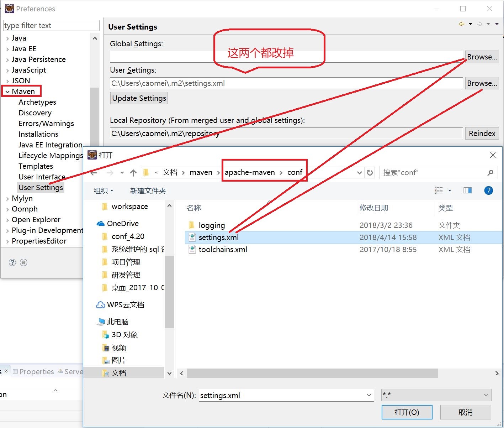Click the view layout list icon

point(439,190)
